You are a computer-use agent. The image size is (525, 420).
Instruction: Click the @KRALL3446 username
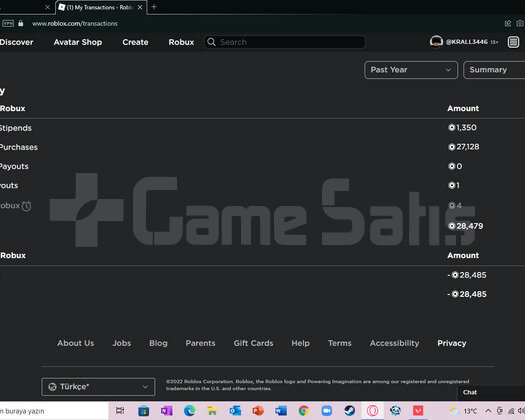(466, 42)
